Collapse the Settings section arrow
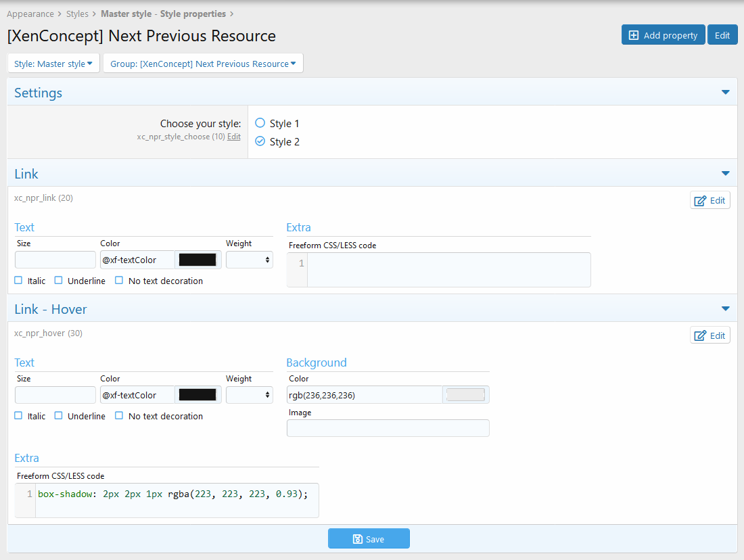This screenshot has height=560, width=744. (x=726, y=93)
